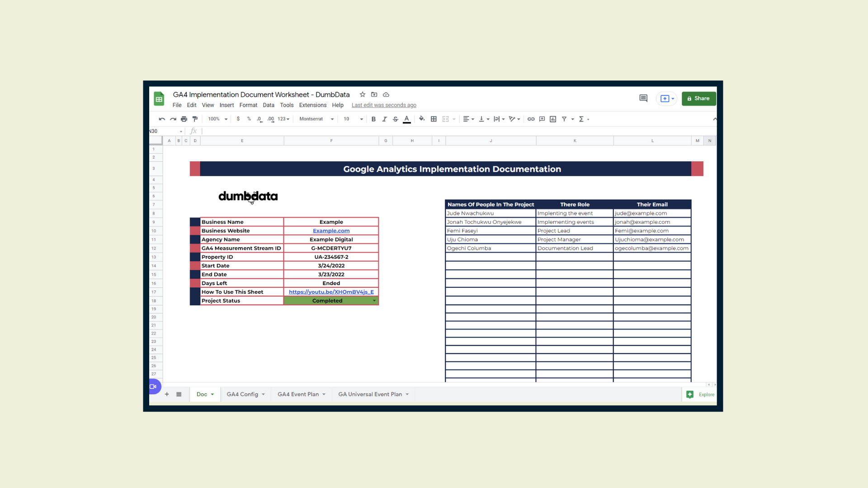Screen dimensions: 868x488
Task: Expand the Completed project status dropdown
Action: click(374, 301)
